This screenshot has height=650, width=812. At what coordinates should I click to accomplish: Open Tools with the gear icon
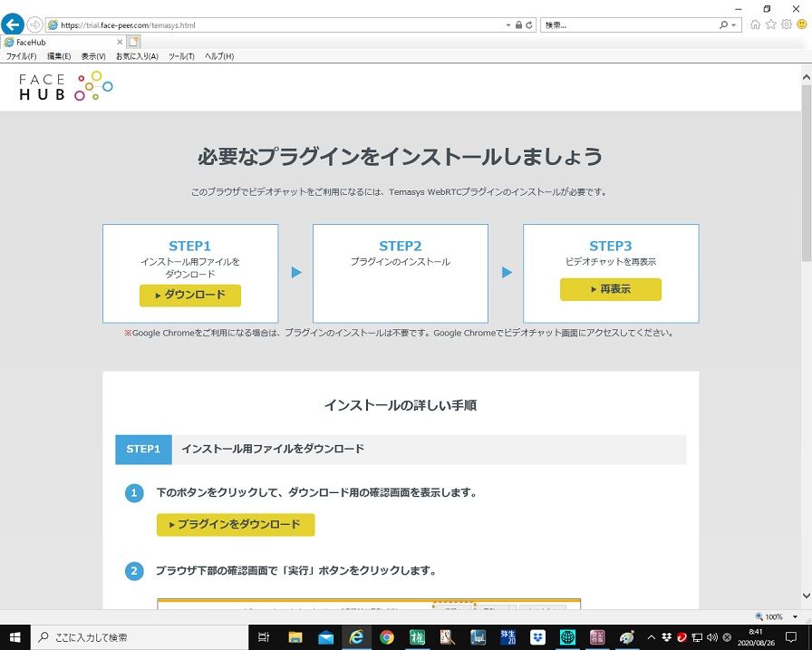(x=787, y=24)
